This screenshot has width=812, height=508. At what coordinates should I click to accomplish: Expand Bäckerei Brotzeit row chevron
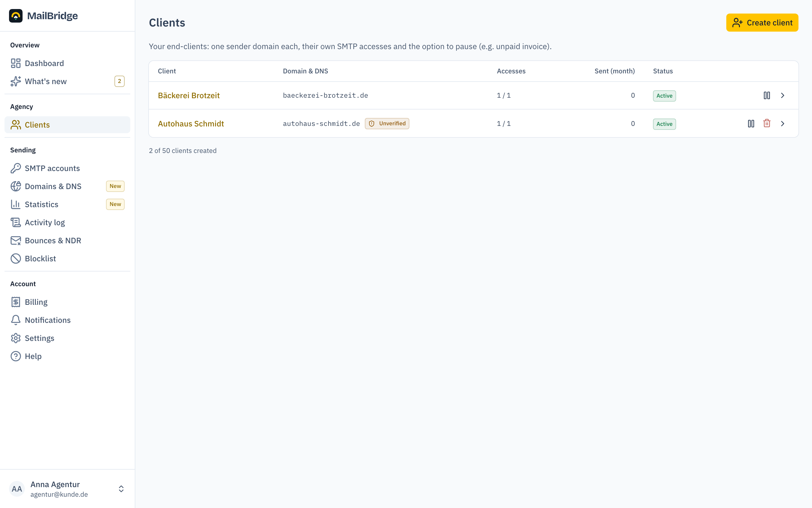pos(782,95)
